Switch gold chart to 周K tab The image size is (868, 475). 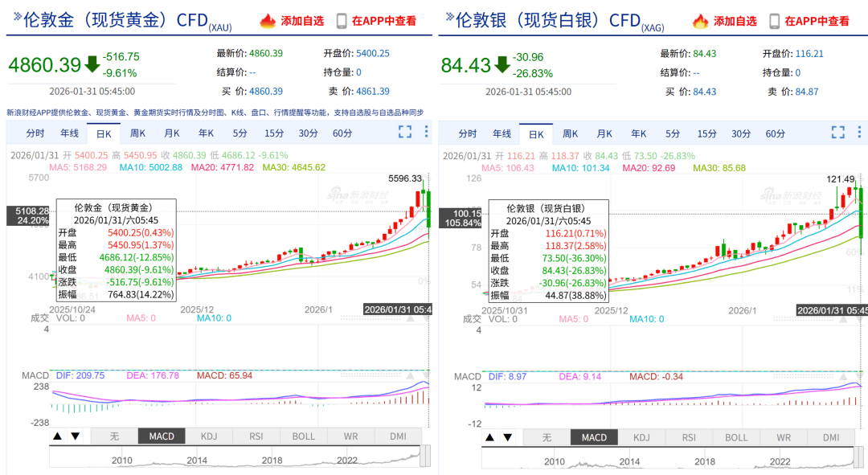(137, 133)
